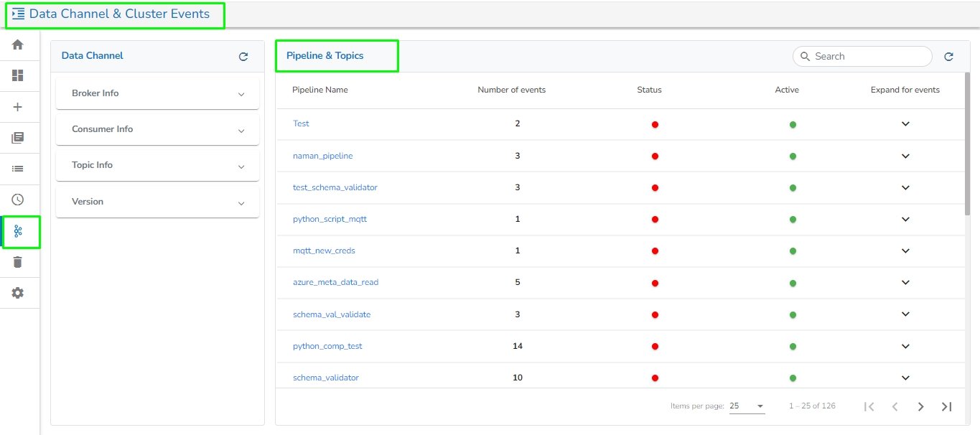Toggle the sidebar menu icon beside page title
980x435 pixels.
pyautogui.click(x=19, y=14)
